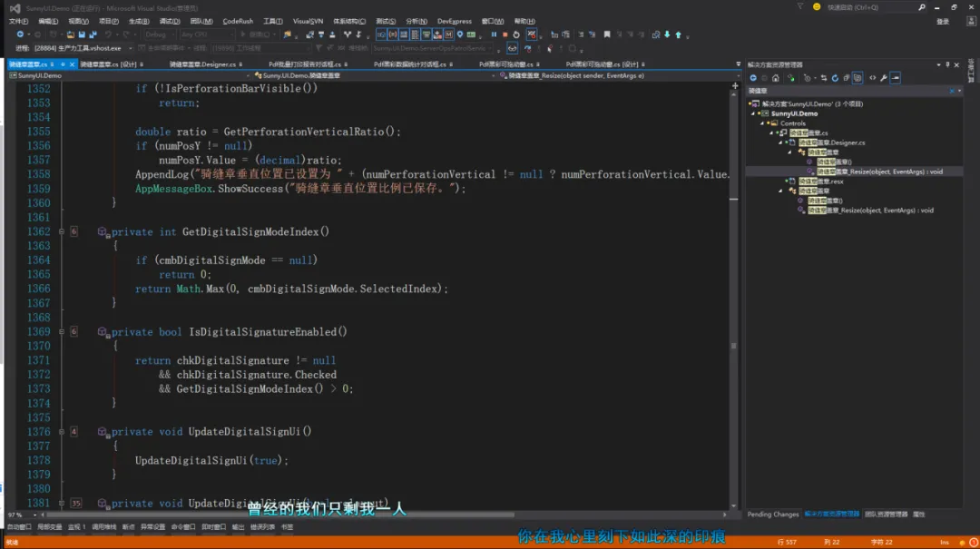
Task: Click the Restart debugging icon
Action: point(516,34)
